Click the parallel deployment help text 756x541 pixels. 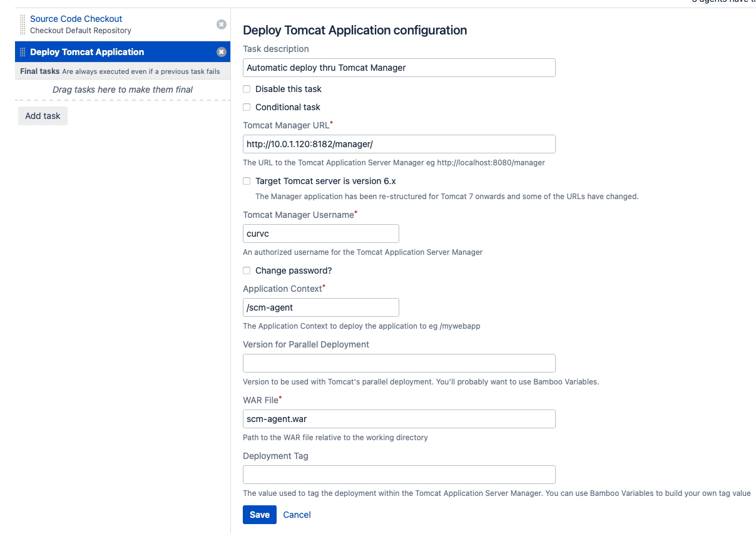click(x=421, y=382)
